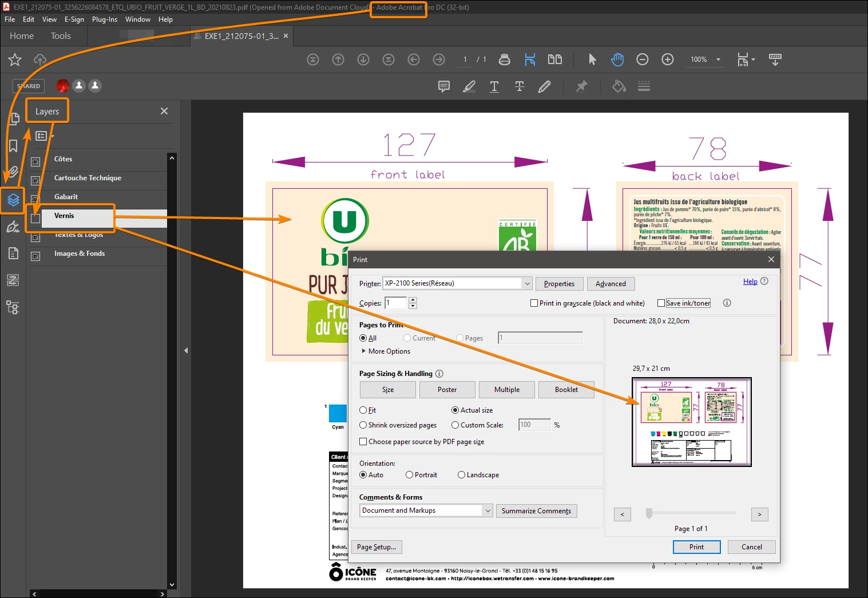Enable Print in grayscale checkbox
Screen dimensions: 868x598
tap(534, 303)
